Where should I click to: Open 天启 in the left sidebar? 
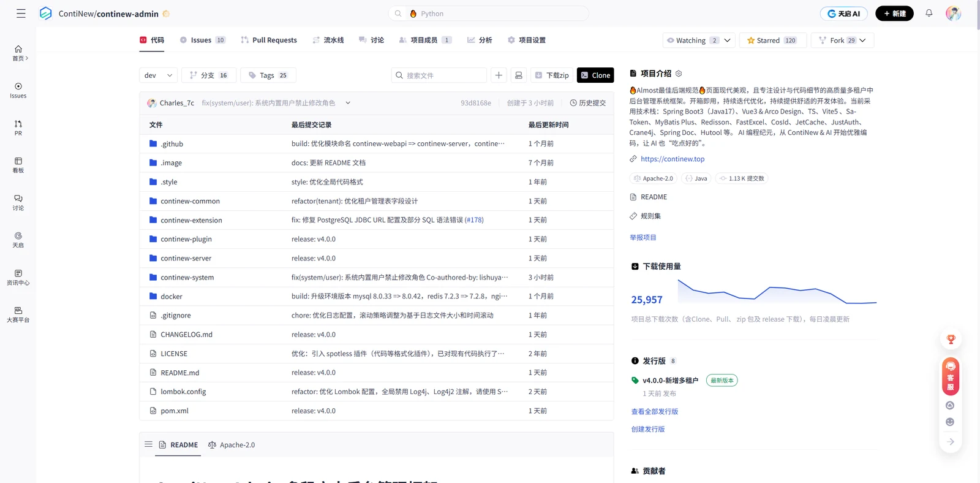[18, 240]
